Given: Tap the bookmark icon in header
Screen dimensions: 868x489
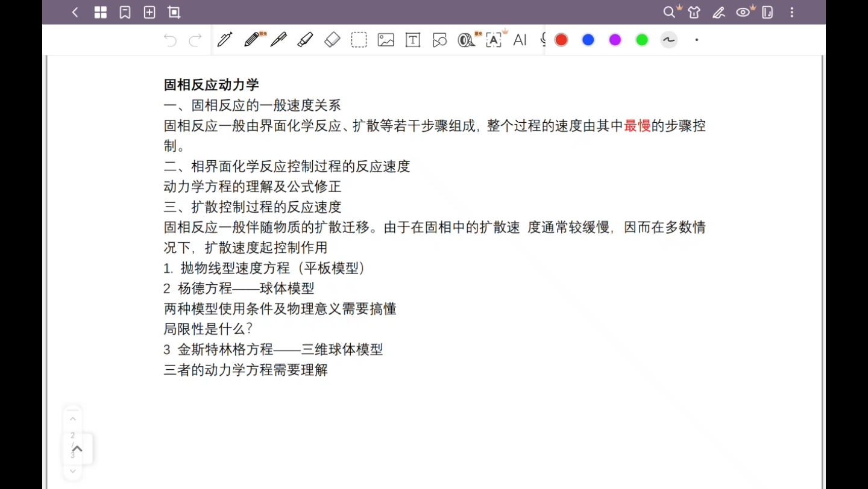Looking at the screenshot, I should click(125, 12).
